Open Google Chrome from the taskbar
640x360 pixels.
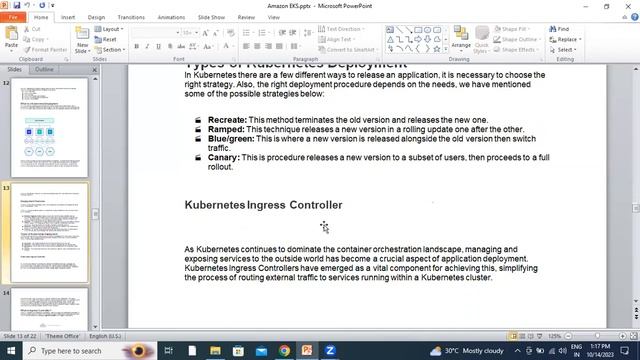point(284,351)
